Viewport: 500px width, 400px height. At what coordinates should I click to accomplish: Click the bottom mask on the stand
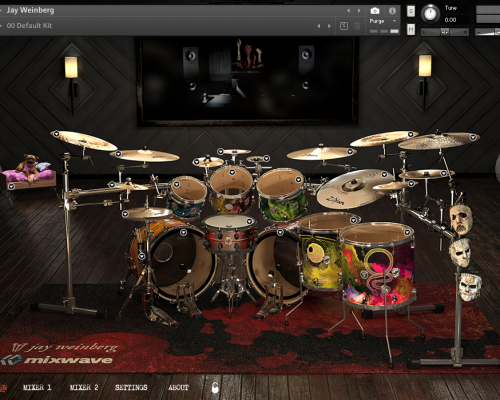470,286
